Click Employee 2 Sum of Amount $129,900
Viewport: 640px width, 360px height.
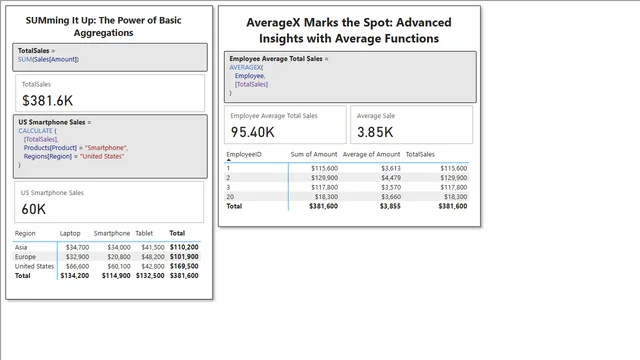coord(324,178)
